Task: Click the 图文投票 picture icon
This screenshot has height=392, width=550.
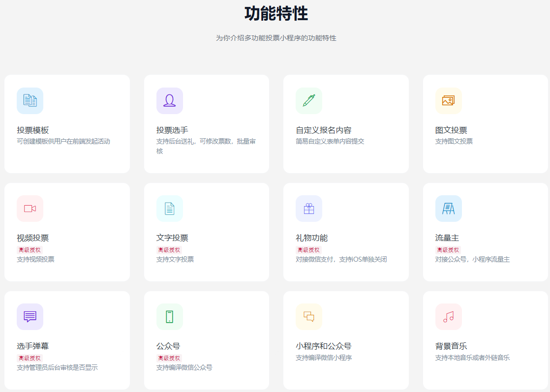Action: pyautogui.click(x=449, y=101)
